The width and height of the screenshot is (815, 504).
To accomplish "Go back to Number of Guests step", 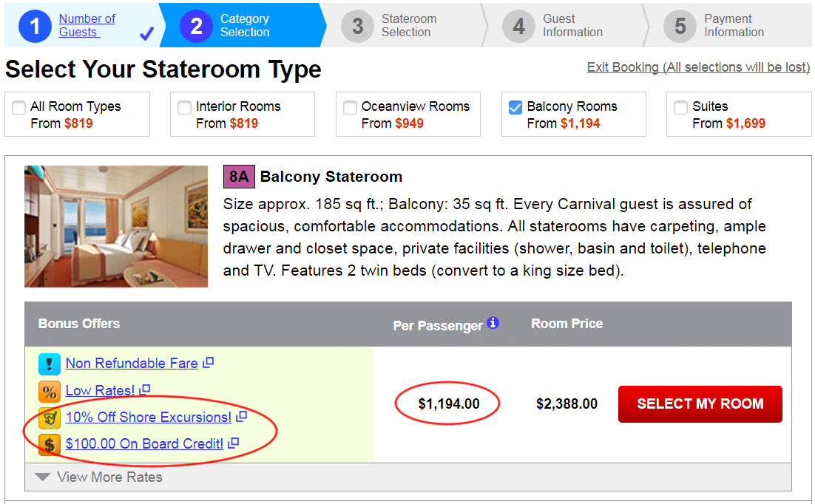I will [x=87, y=25].
